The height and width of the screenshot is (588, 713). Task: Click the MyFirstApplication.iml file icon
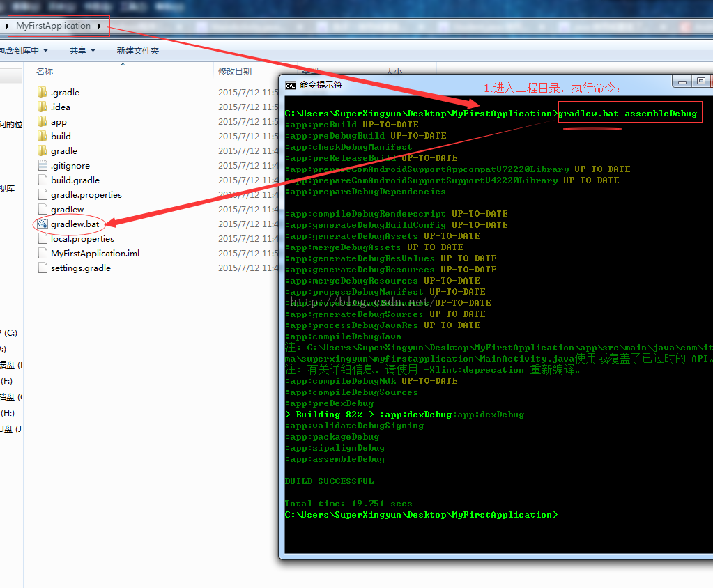coord(43,253)
